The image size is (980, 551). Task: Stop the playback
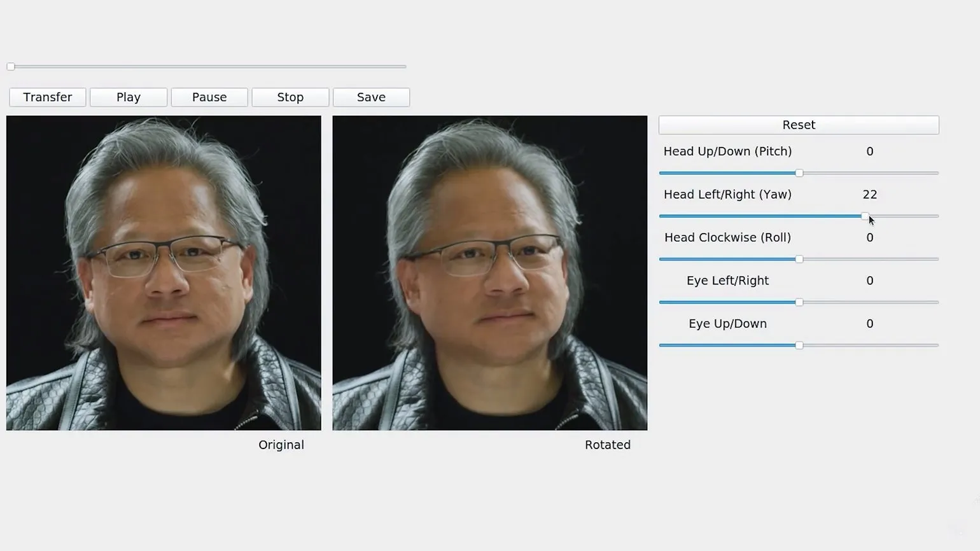(290, 97)
